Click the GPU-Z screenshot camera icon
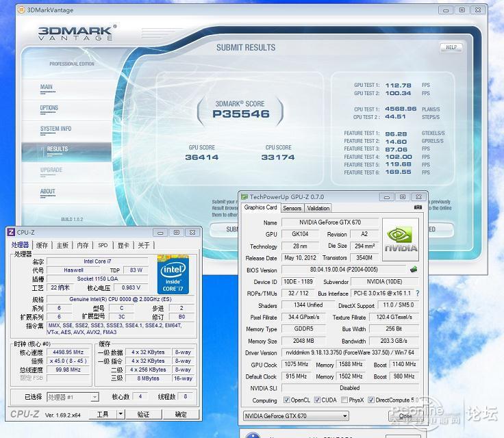 (418, 207)
